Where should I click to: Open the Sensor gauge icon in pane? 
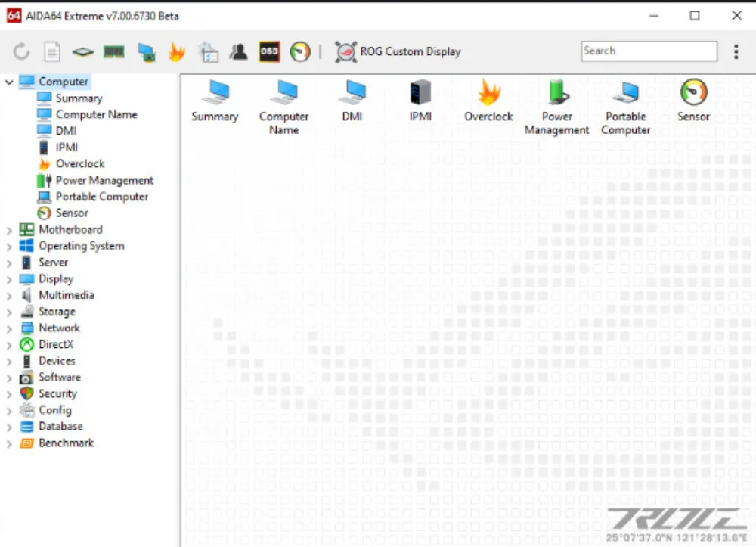click(694, 101)
